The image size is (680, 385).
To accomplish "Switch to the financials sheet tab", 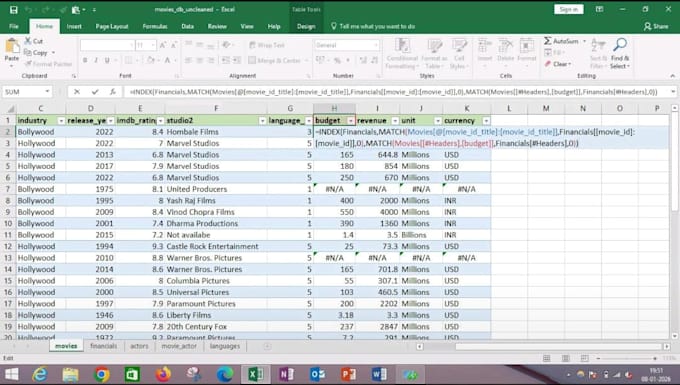I will [x=104, y=346].
